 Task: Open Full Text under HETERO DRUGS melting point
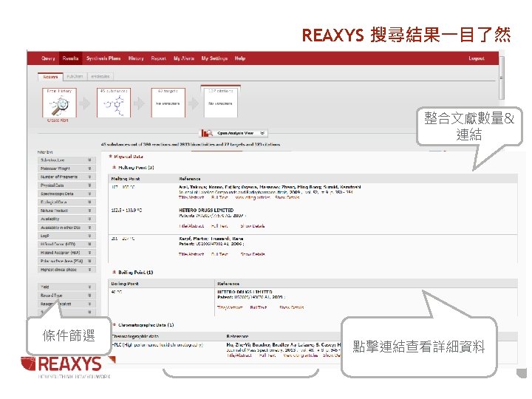click(x=219, y=226)
